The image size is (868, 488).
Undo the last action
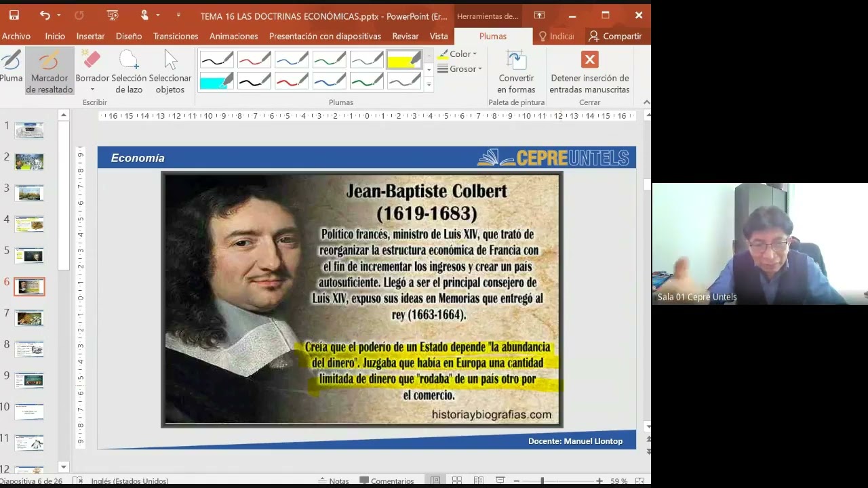[x=45, y=15]
